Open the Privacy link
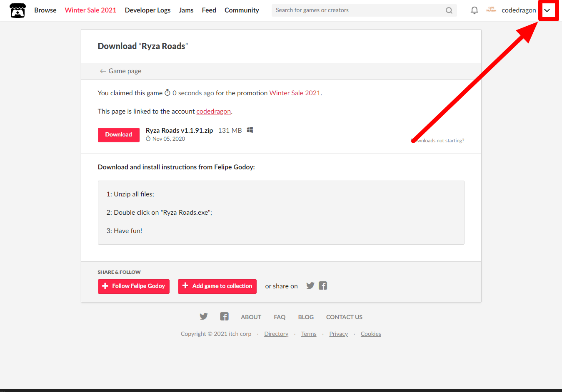 338,334
